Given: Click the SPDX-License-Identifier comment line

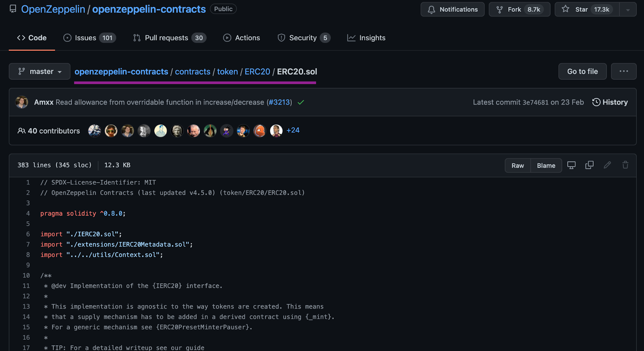Looking at the screenshot, I should click(x=98, y=183).
